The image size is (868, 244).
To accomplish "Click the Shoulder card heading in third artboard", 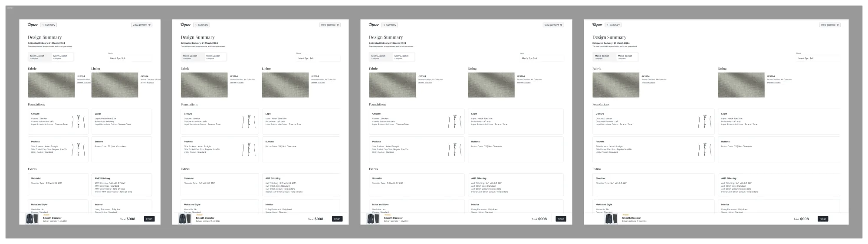I will coord(377,178).
